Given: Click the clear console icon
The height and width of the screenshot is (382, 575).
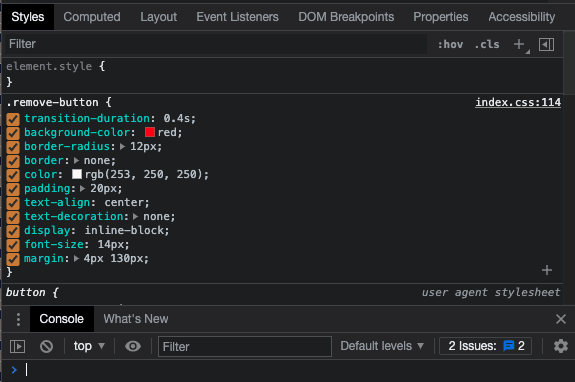Looking at the screenshot, I should click(x=47, y=346).
